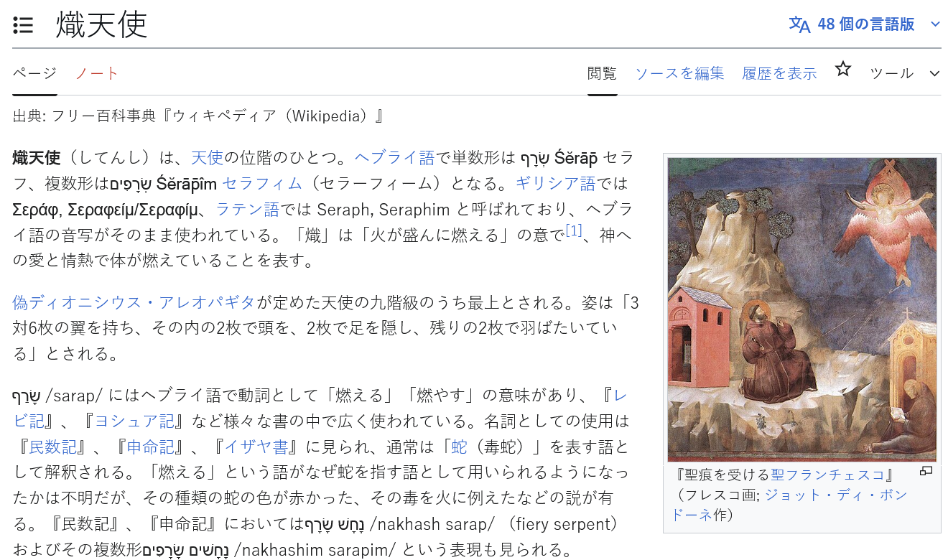Jump to footnote reference [1]

tap(573, 230)
